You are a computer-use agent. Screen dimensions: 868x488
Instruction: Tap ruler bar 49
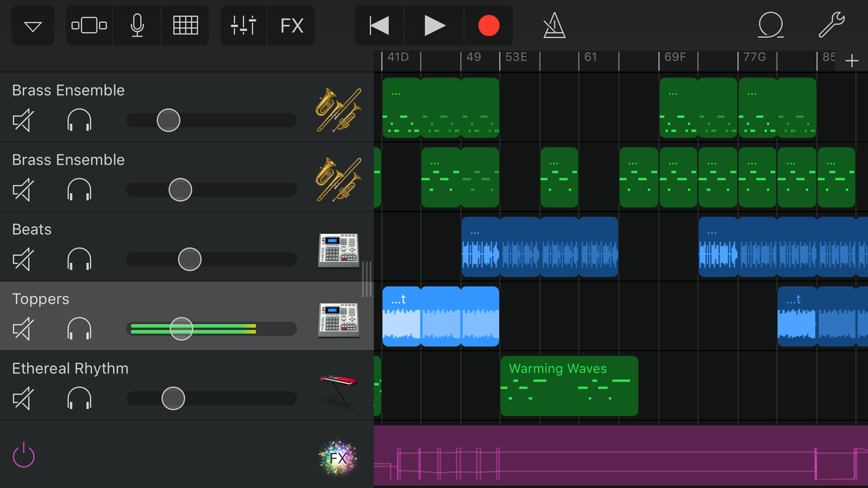[x=473, y=58]
